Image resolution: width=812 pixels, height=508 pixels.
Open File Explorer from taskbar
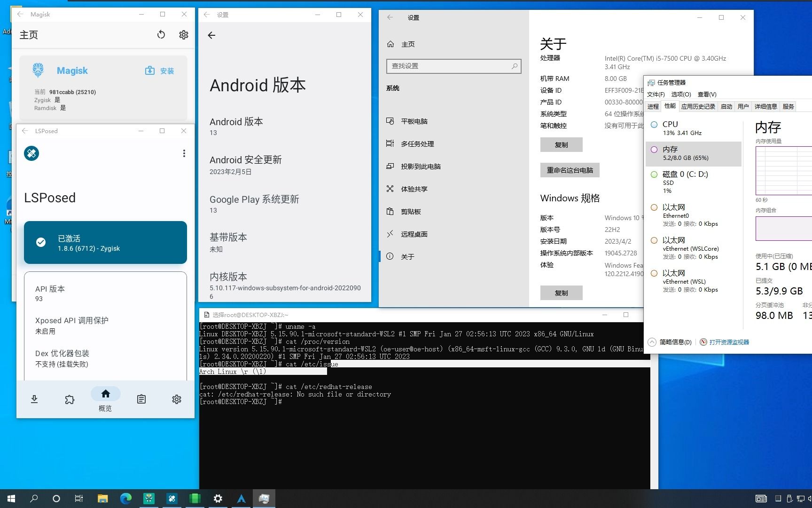click(102, 499)
